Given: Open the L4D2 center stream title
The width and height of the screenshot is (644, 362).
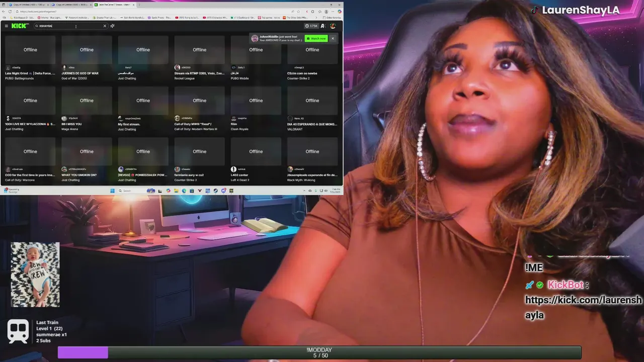Looking at the screenshot, I should (239, 175).
